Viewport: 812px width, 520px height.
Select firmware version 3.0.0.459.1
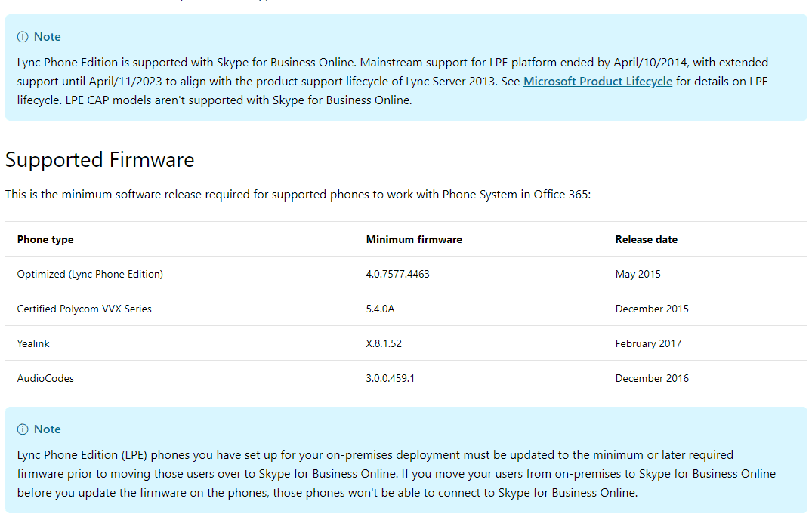390,378
